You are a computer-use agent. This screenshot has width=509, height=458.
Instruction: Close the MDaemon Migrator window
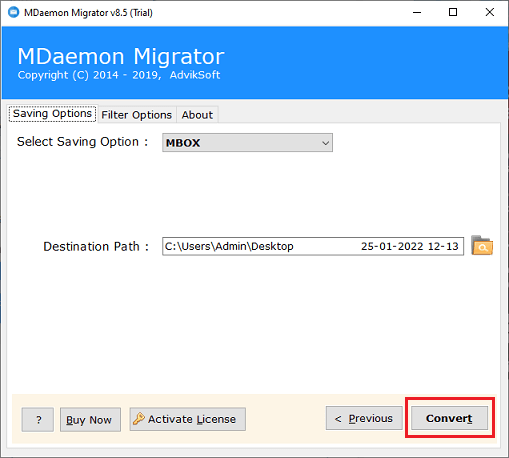(x=489, y=13)
